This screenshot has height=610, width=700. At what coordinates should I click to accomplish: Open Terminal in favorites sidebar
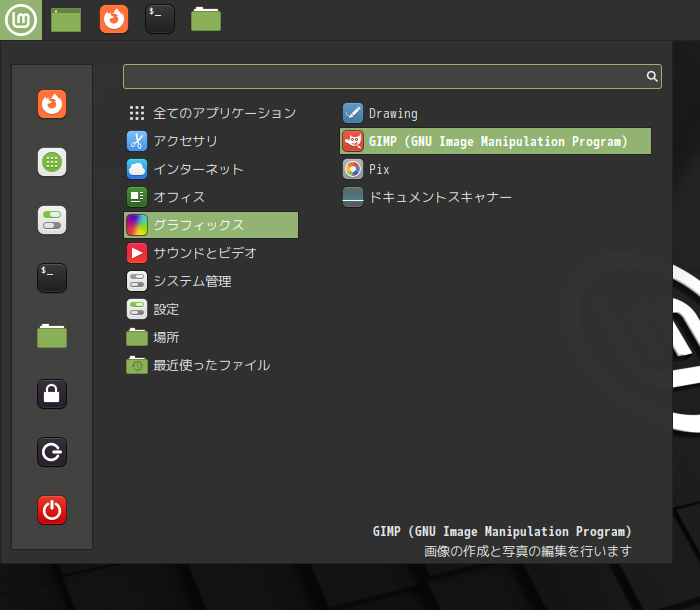(x=52, y=278)
